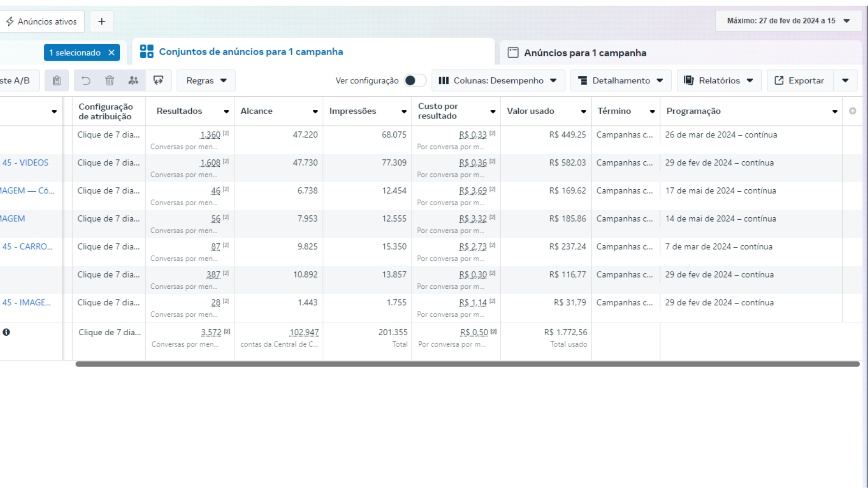Image resolution: width=868 pixels, height=488 pixels.
Task: Click the result value 1.360
Action: 210,135
